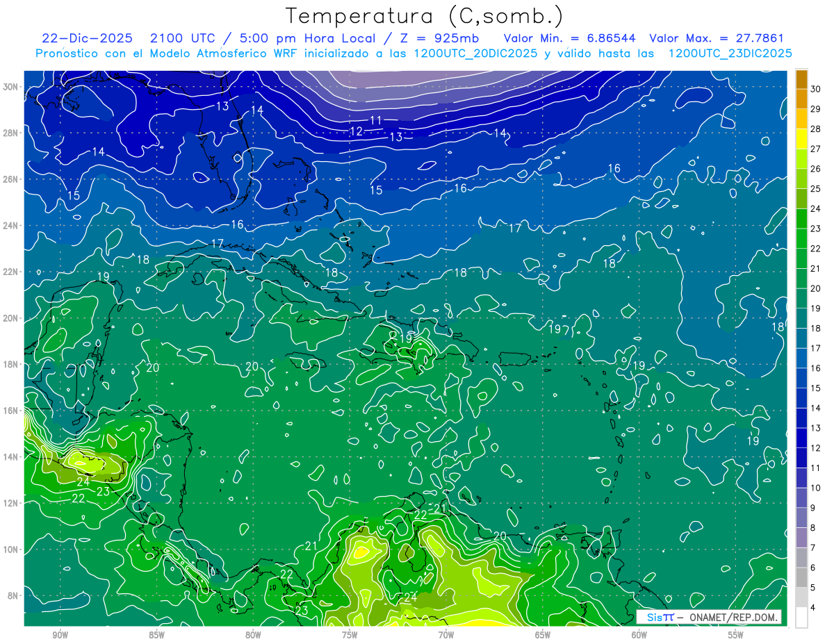The width and height of the screenshot is (834, 644).
Task: Click the '12' contour label near 28N
Action: click(356, 131)
